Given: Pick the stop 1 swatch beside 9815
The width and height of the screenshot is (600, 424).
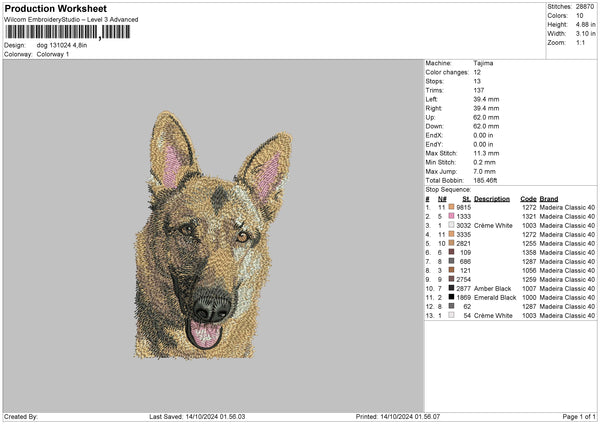Looking at the screenshot, I should [x=452, y=207].
